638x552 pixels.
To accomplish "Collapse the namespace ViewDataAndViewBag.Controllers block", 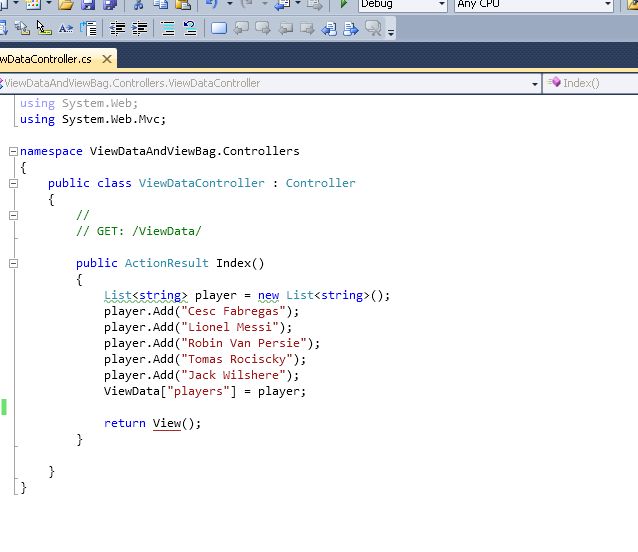I will click(13, 151).
